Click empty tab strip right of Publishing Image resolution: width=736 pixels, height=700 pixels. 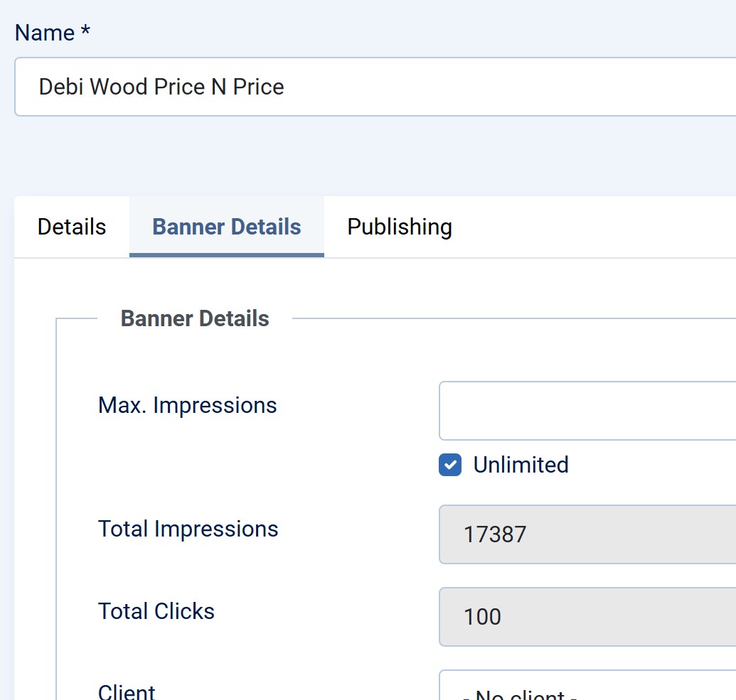pos(597,227)
